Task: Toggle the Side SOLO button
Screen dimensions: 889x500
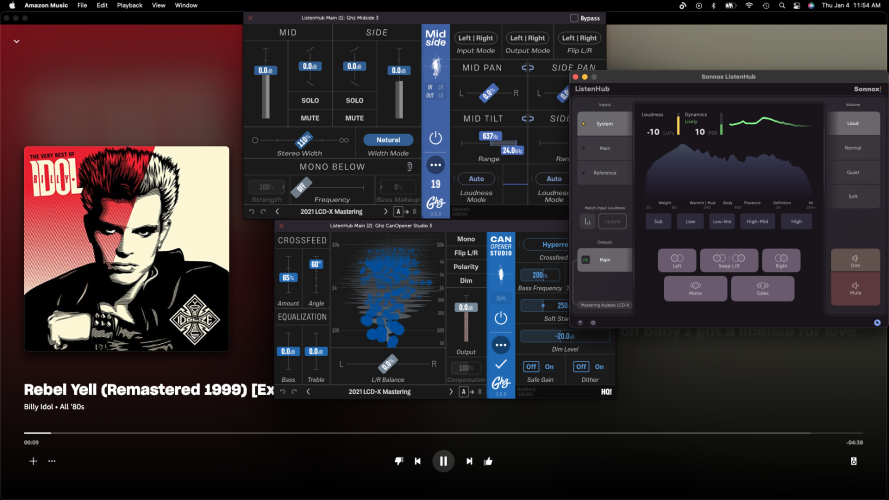Action: point(354,100)
